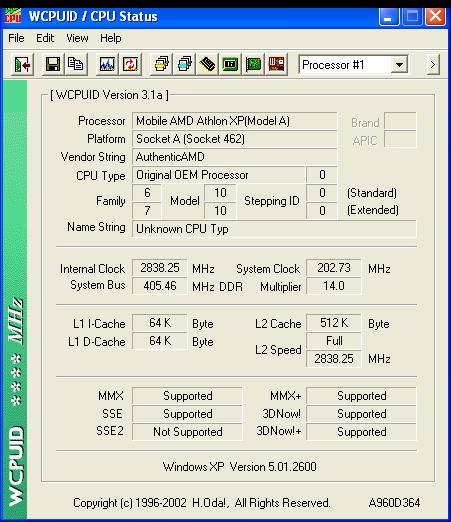Select the Processor #1 combo box
Screen dimensions: 451x522
tap(354, 65)
